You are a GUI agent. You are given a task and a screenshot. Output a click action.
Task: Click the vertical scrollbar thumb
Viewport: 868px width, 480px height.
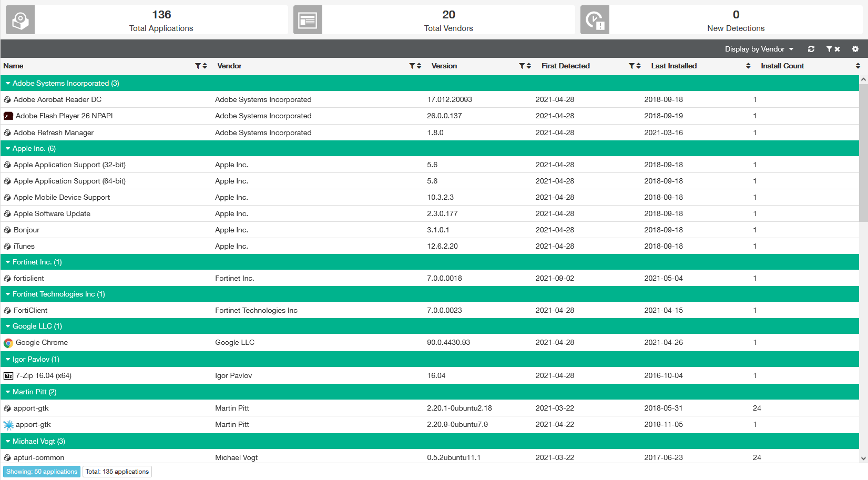(x=863, y=152)
